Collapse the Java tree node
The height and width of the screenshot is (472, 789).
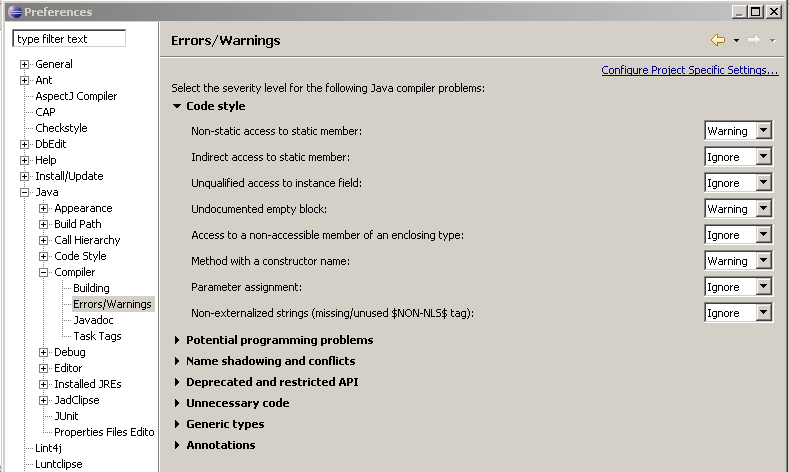click(25, 192)
